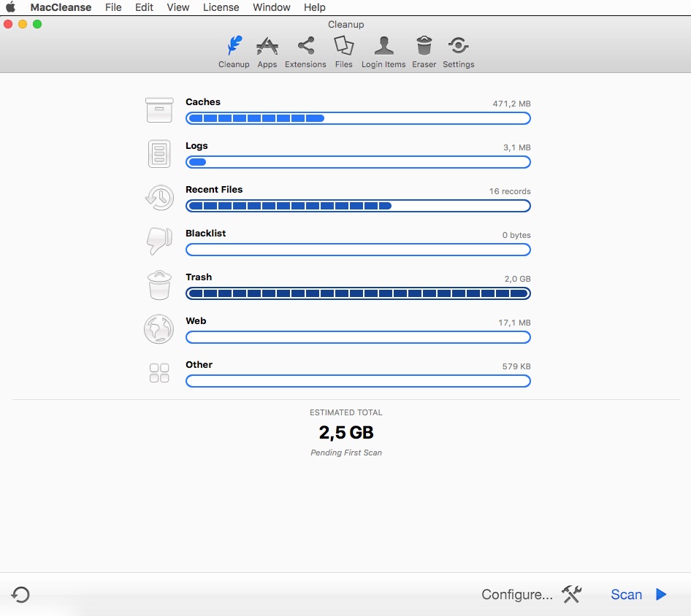Click the refresh arrow icon at bottom

pyautogui.click(x=20, y=594)
